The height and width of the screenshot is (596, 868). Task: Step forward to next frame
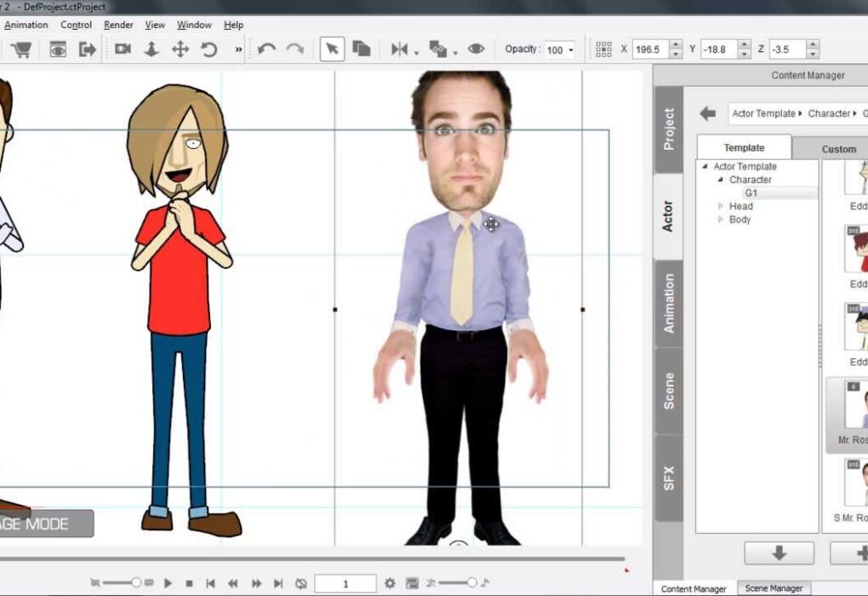[x=256, y=583]
